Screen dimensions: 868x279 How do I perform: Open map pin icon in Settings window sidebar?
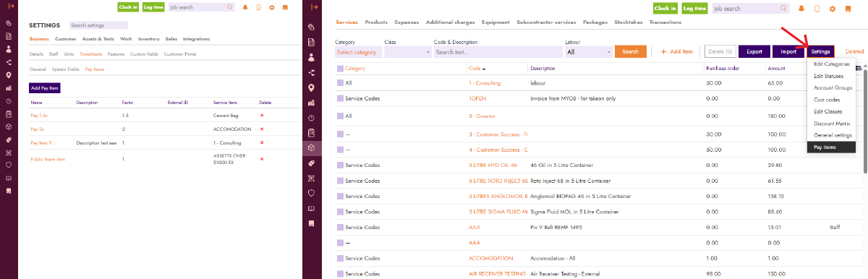click(8, 75)
